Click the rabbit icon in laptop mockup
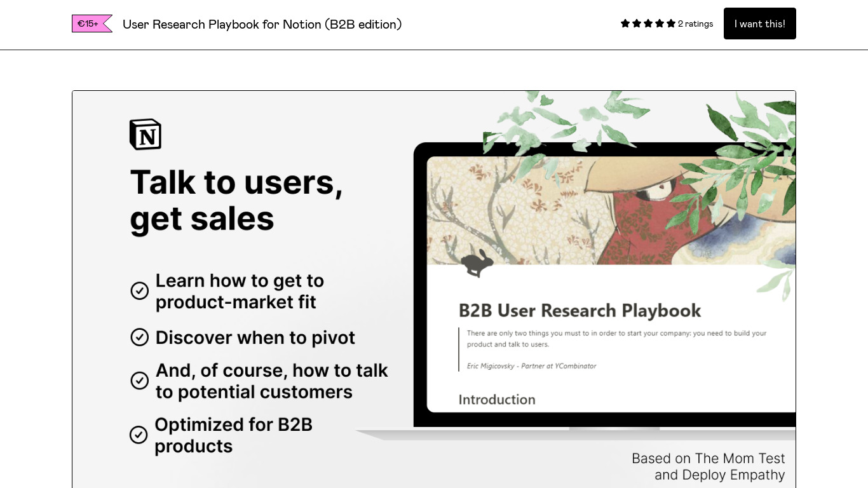Screen dimensions: 868x488 point(477,262)
